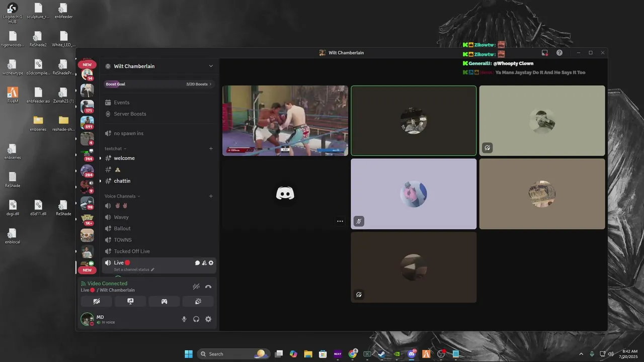
Task: Open Steam from the taskbar
Action: [x=382, y=354]
